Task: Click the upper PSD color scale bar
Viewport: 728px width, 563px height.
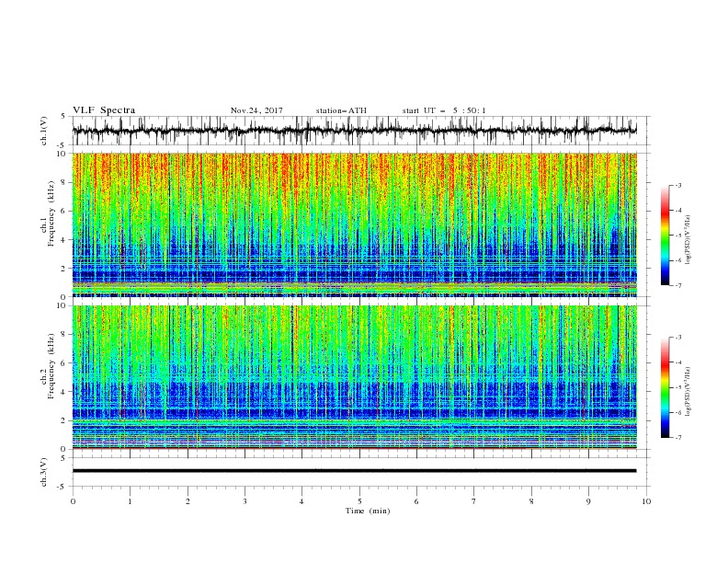Action: [x=665, y=236]
